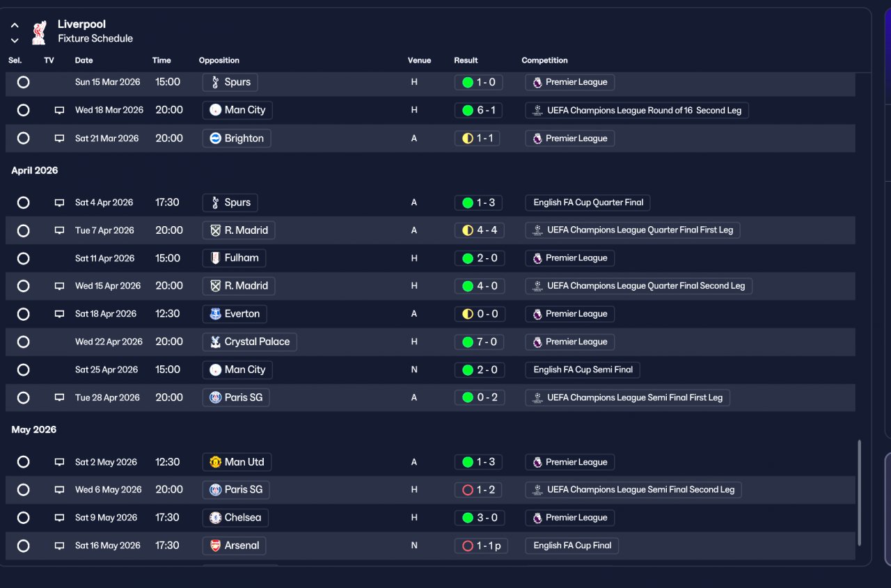Select the radio circle for Man City 18 Mar
Viewport: 891px width, 588px height.
click(23, 110)
